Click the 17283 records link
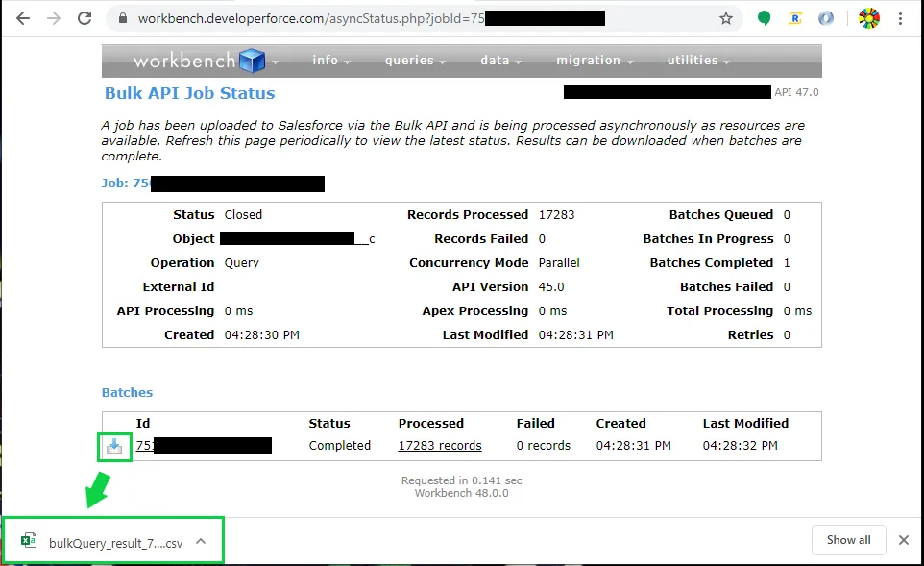The width and height of the screenshot is (924, 566). click(440, 446)
